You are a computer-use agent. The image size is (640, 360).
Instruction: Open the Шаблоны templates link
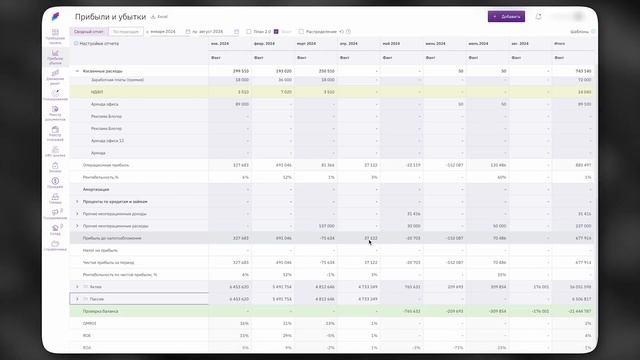click(x=580, y=31)
